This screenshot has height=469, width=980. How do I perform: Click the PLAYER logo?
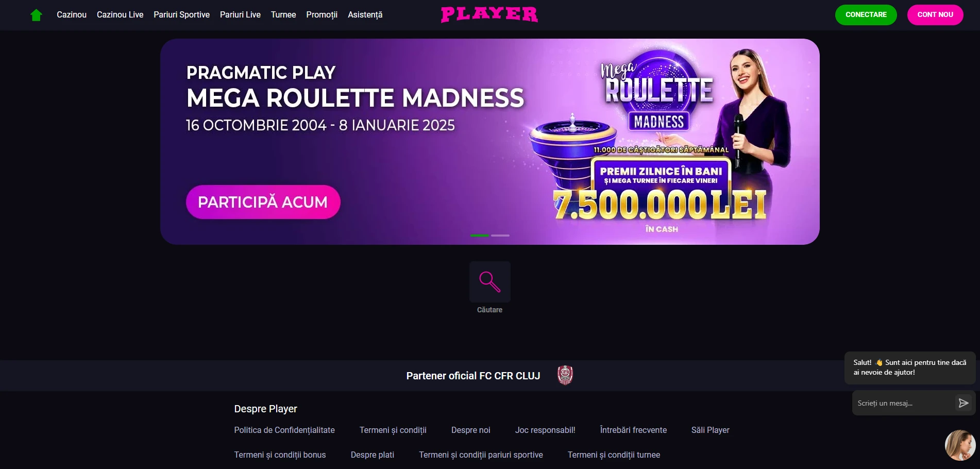489,14
